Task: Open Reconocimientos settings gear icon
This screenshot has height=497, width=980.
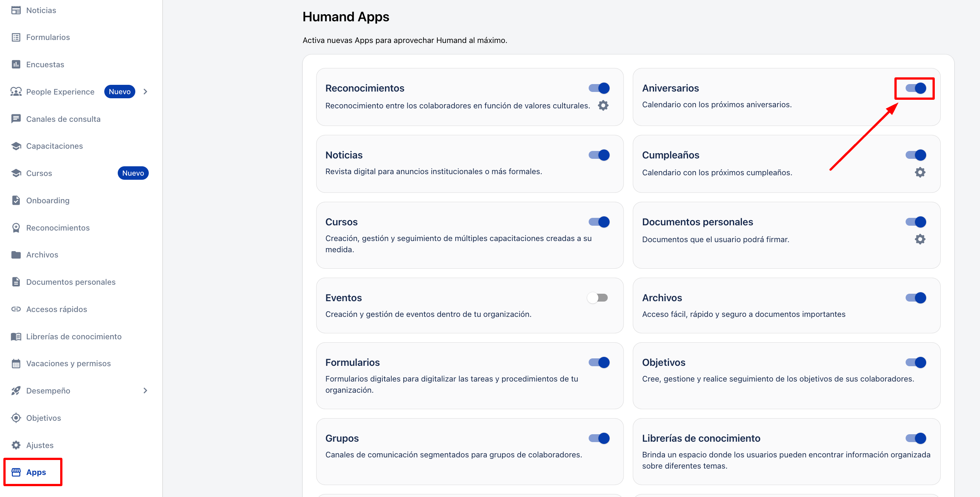Action: tap(603, 105)
